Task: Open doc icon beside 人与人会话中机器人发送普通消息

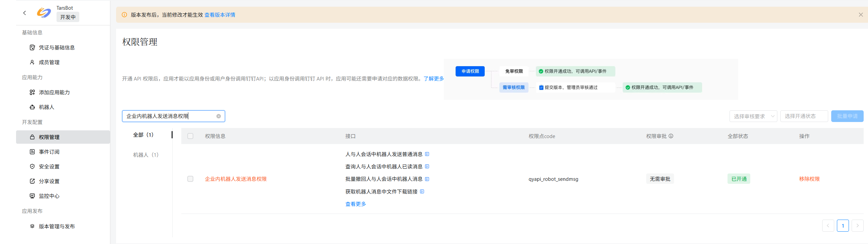Action: tap(427, 154)
